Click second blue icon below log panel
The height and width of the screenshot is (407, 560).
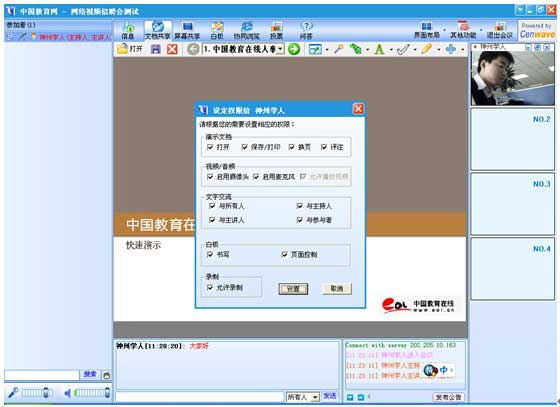[x=361, y=397]
